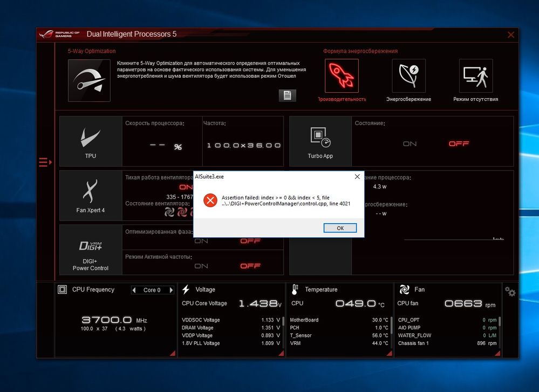This screenshot has width=539, height=392.
Task: Click the ROG logo in title bar
Action: tap(59, 35)
